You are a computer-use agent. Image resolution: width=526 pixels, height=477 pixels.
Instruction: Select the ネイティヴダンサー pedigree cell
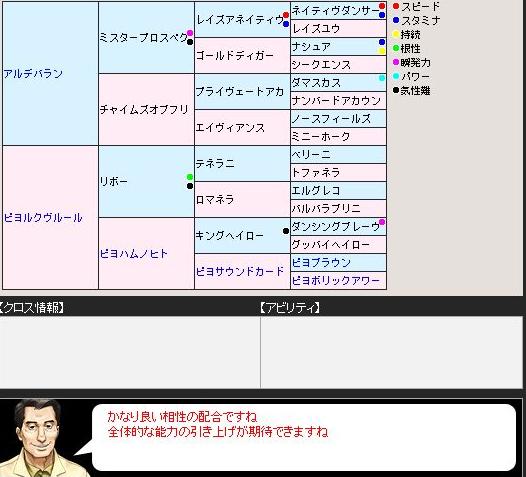pos(338,10)
